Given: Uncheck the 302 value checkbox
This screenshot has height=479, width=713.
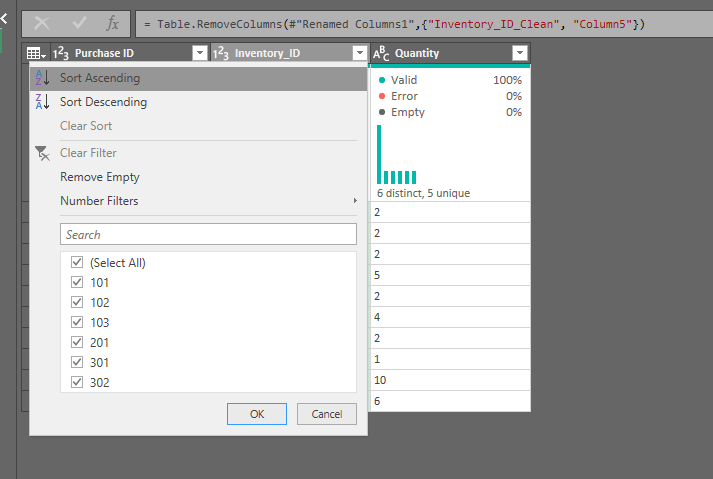Looking at the screenshot, I should pyautogui.click(x=77, y=382).
